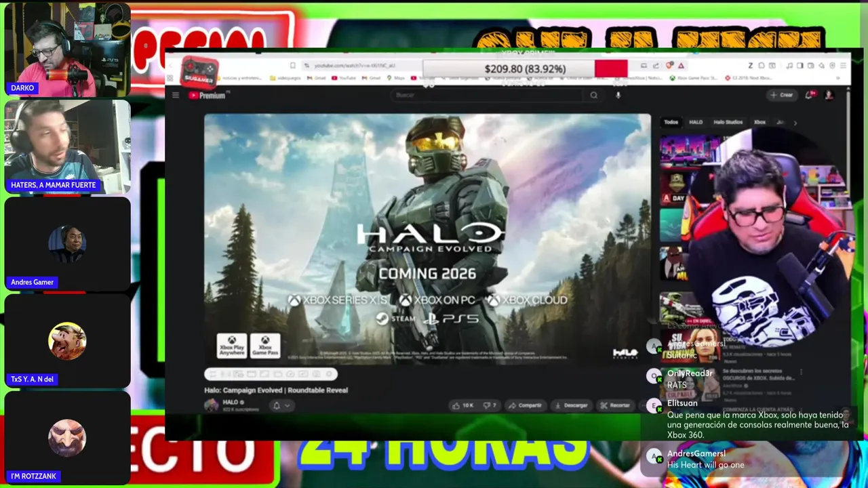
Task: Click the Recortar clip button
Action: [x=616, y=405]
